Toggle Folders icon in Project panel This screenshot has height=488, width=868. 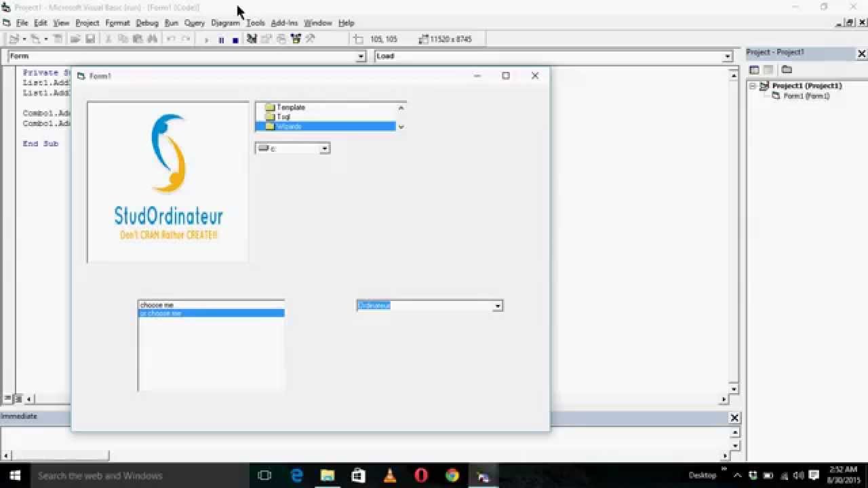pyautogui.click(x=787, y=70)
